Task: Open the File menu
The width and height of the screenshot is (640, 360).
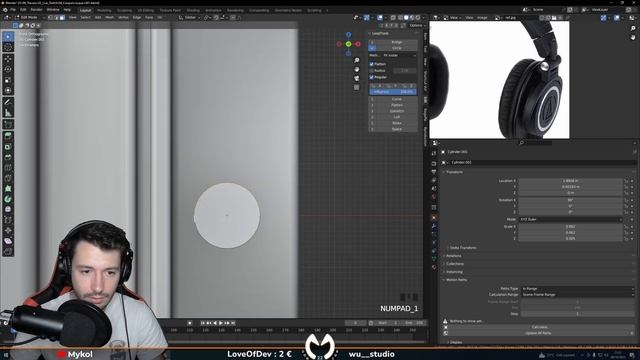Action: tap(13, 10)
